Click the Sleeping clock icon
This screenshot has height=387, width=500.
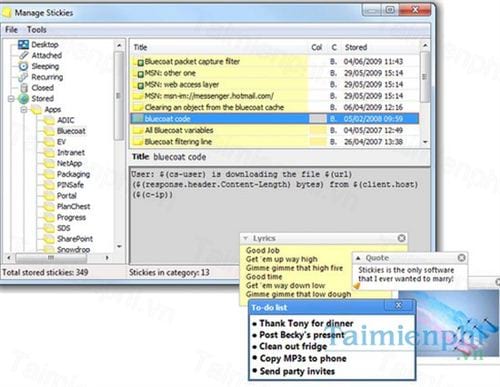24,66
